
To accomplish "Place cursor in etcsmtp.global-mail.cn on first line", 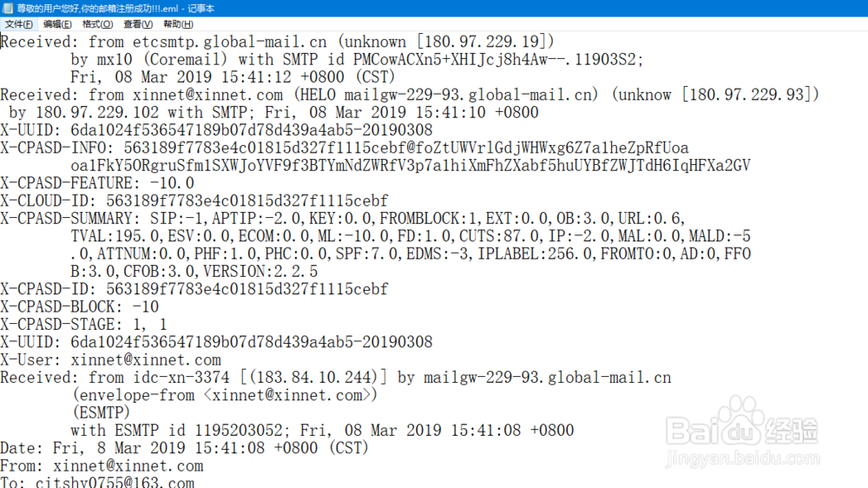I will [x=229, y=42].
